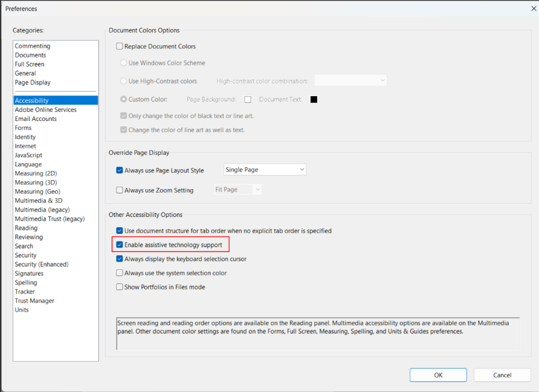Go to Forms category
This screenshot has height=392, width=539.
[56, 128]
